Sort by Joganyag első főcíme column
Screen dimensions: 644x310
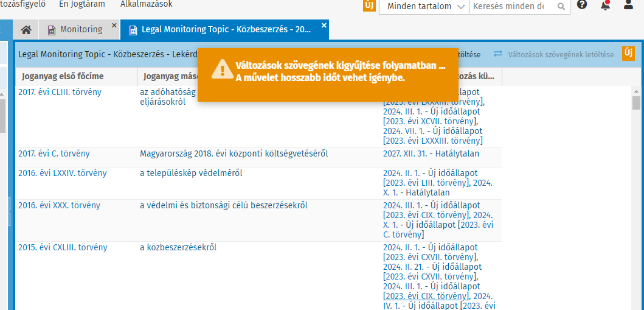[63, 77]
